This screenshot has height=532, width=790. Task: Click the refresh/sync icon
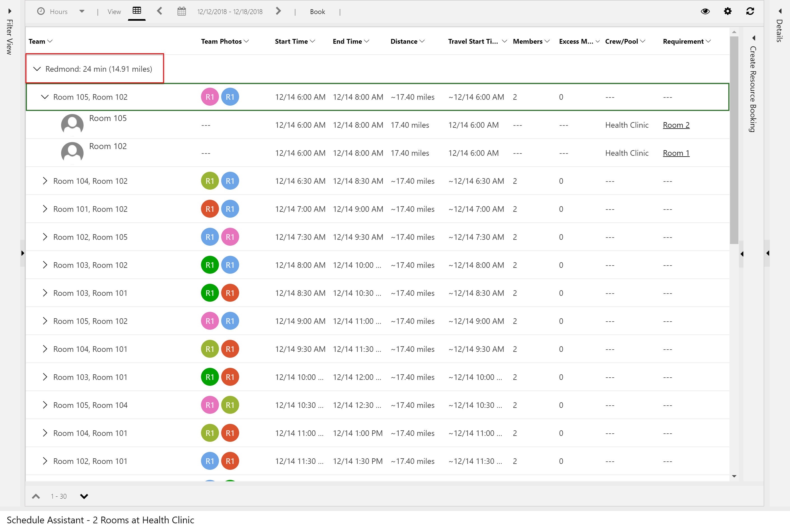click(751, 12)
